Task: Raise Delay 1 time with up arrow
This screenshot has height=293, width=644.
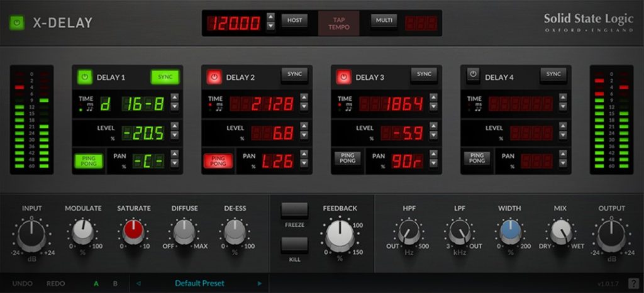Action: point(174,97)
